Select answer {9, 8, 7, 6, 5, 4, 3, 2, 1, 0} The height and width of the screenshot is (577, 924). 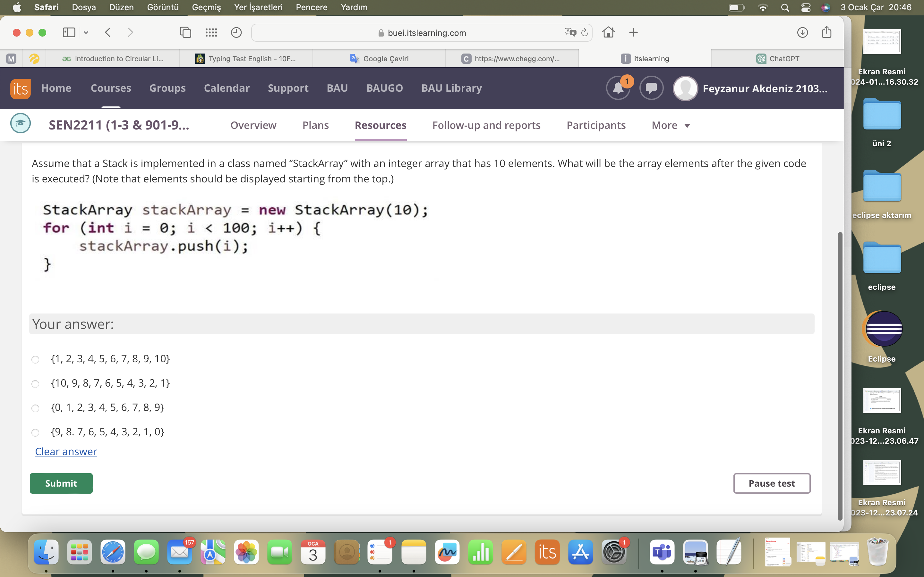tap(36, 432)
